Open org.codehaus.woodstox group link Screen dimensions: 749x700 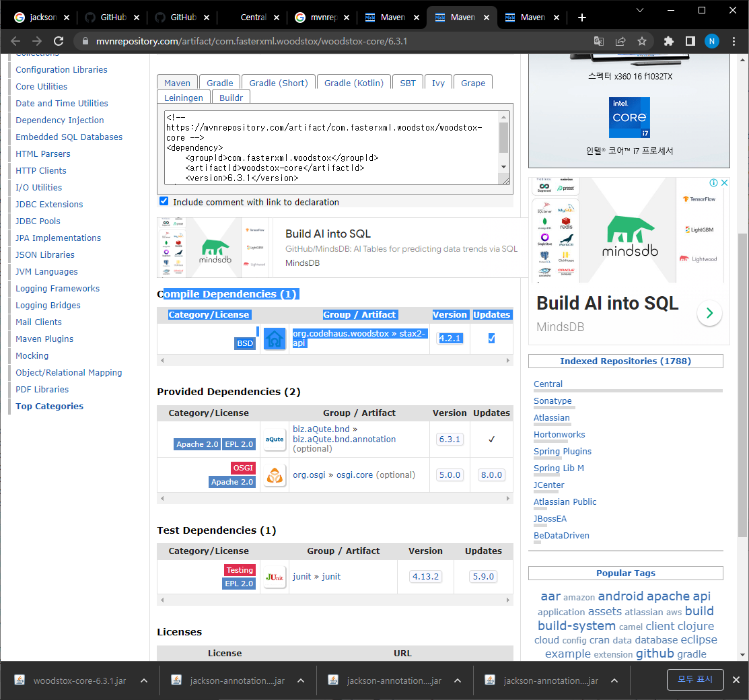(x=341, y=334)
